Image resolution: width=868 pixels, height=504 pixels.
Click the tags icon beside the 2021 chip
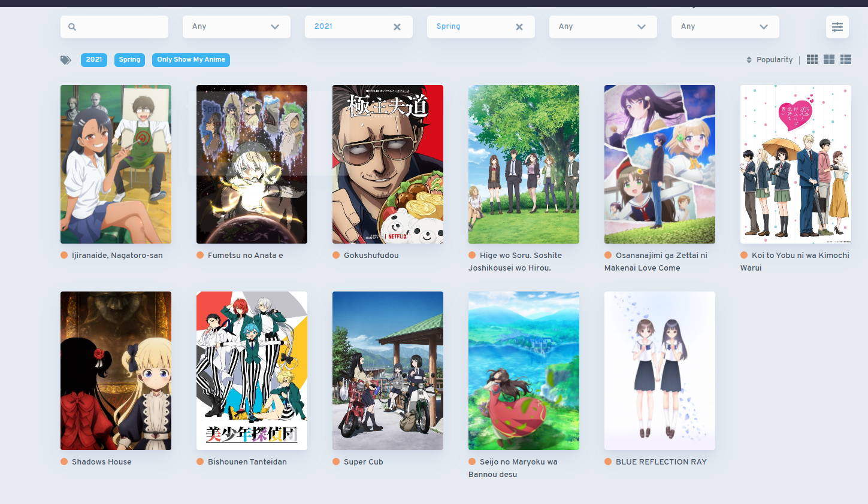click(x=66, y=60)
